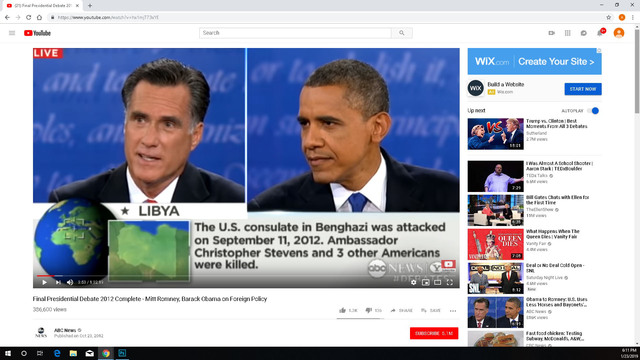
Task: Skip to the next video
Action: click(x=58, y=282)
